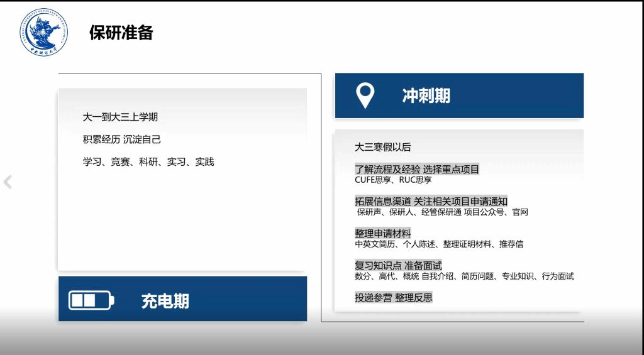Select highlighted heading 拓展信息渠道 关注相关项目申请通知

pyautogui.click(x=431, y=201)
